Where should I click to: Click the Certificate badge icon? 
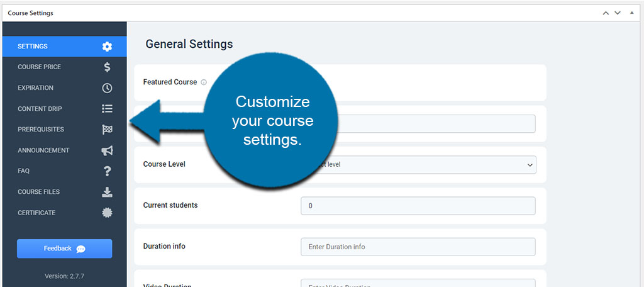coord(107,213)
